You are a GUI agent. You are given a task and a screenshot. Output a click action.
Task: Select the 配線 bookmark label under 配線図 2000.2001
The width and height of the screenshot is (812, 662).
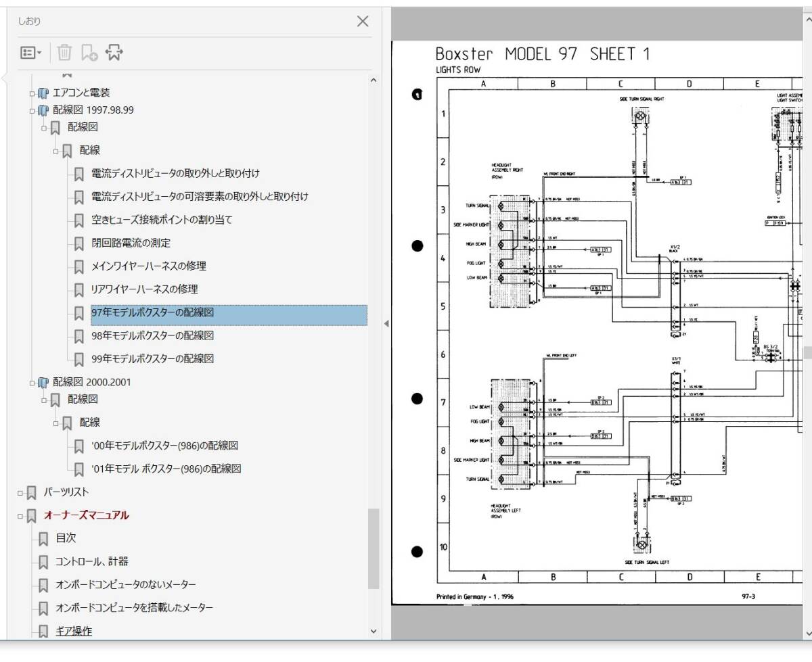point(90,423)
